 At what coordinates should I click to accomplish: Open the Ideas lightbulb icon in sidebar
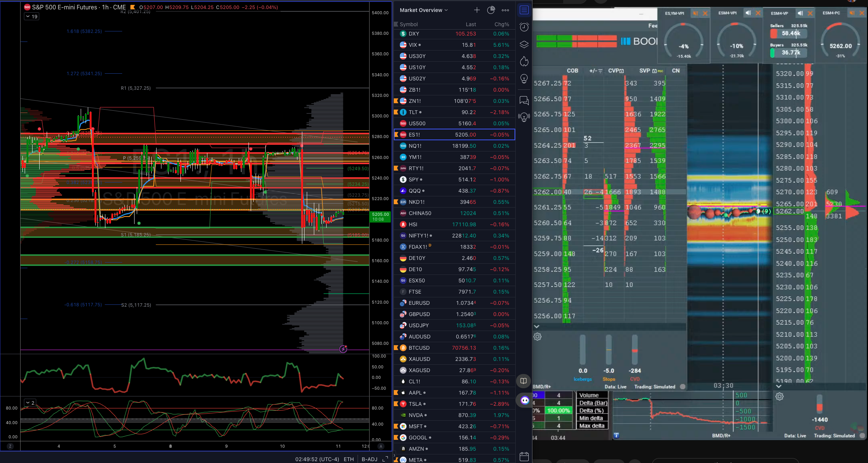click(x=524, y=79)
